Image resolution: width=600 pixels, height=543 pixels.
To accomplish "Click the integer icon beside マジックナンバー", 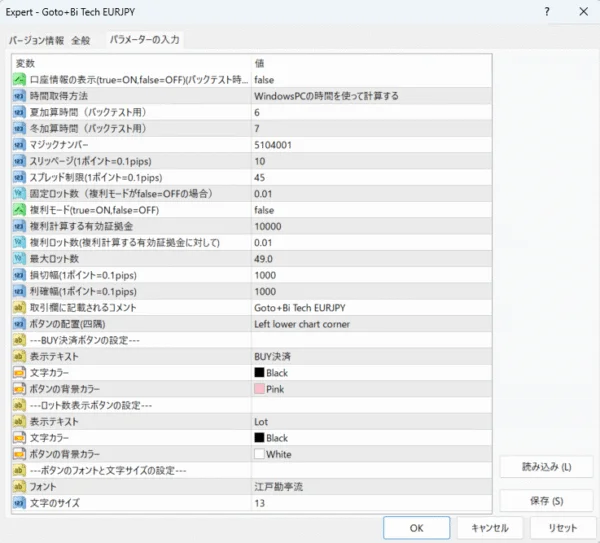I will tap(20, 144).
